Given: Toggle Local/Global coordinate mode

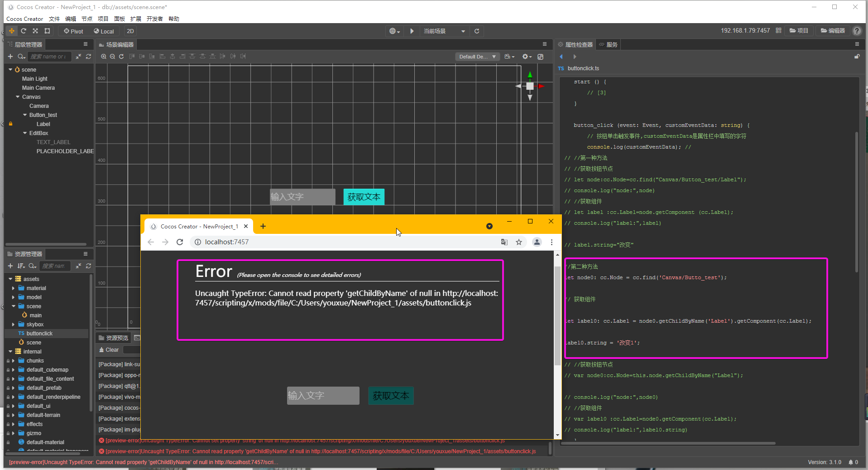Looking at the screenshot, I should point(104,31).
